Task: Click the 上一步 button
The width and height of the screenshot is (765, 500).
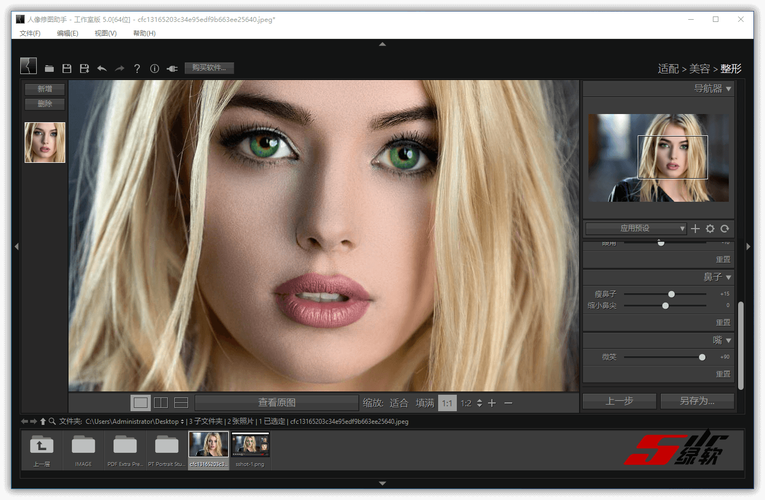Action: [619, 401]
